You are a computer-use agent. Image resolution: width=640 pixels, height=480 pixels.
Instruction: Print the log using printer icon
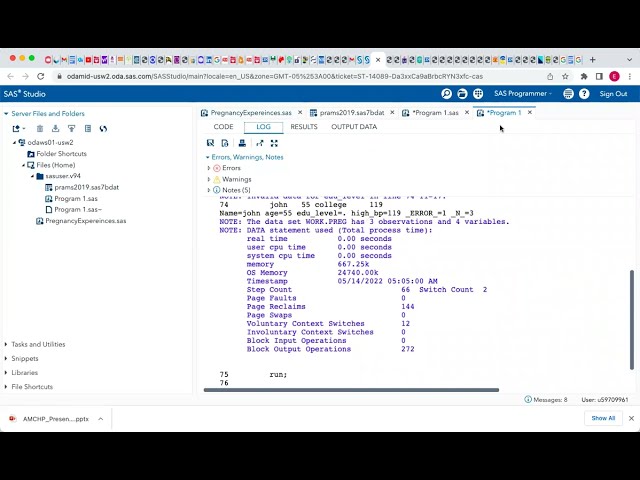coord(242,143)
